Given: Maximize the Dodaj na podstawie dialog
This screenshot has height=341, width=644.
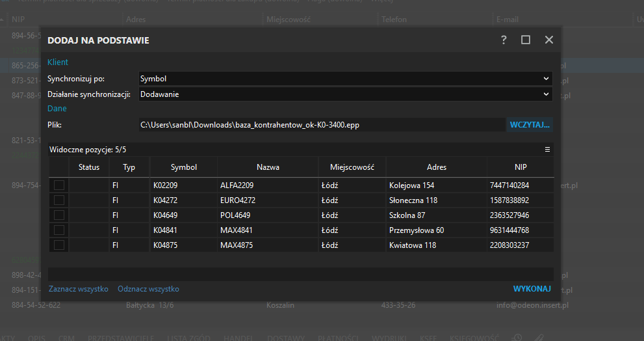Looking at the screenshot, I should [x=525, y=40].
